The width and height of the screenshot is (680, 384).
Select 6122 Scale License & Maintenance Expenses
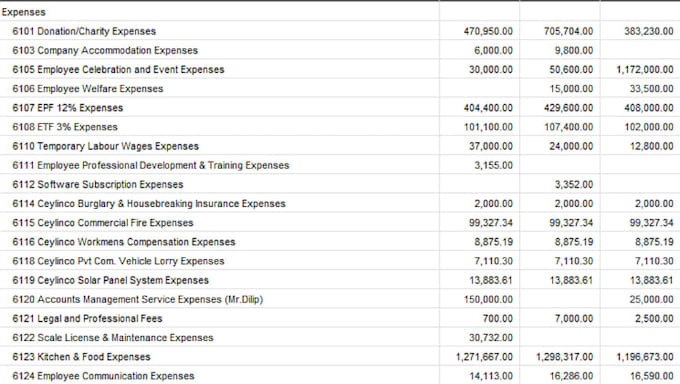[x=113, y=337]
